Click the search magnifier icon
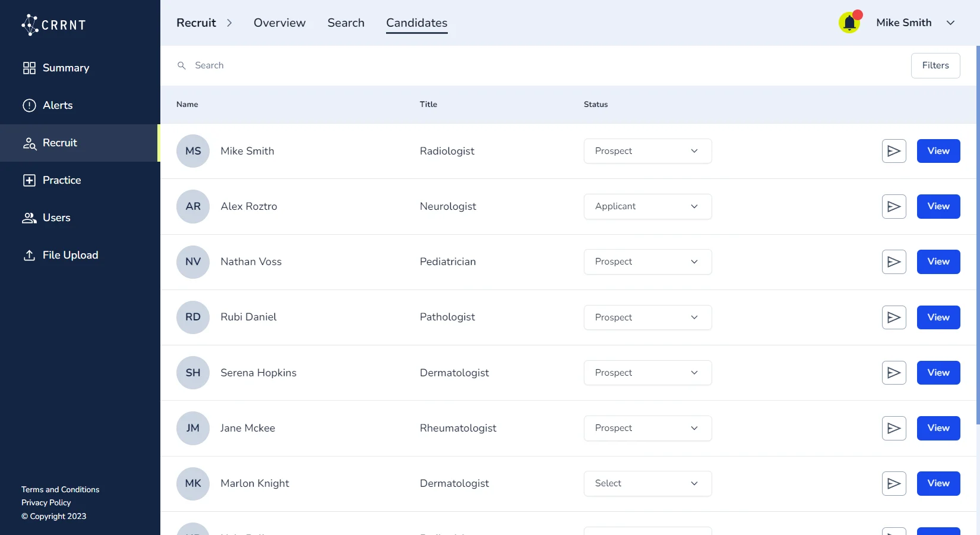 182,65
